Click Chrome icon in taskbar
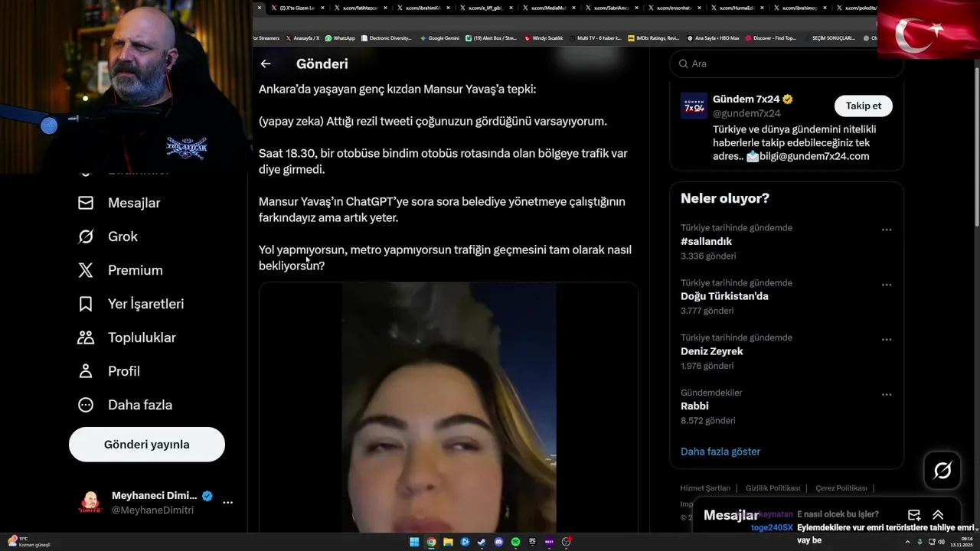The width and height of the screenshot is (980, 551). [431, 542]
